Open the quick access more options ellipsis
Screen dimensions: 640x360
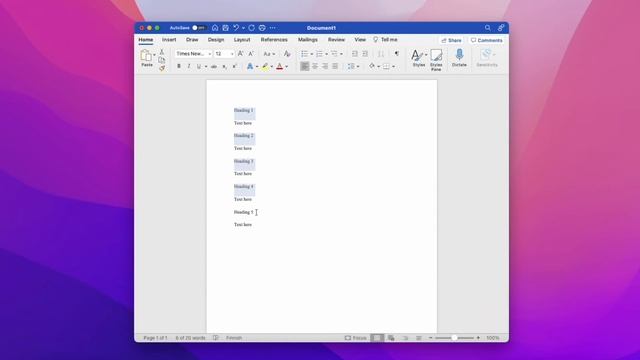[x=273, y=28]
